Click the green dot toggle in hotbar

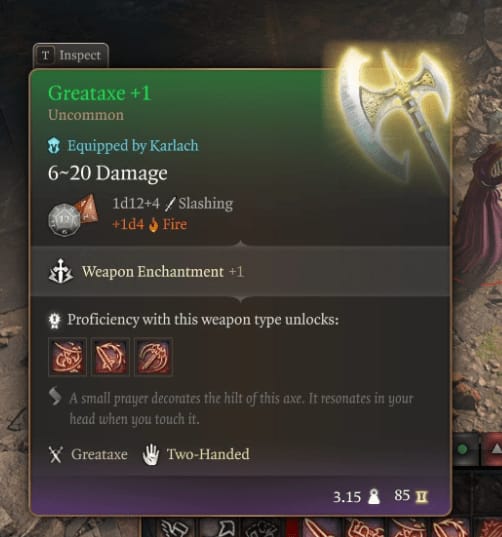pos(462,449)
